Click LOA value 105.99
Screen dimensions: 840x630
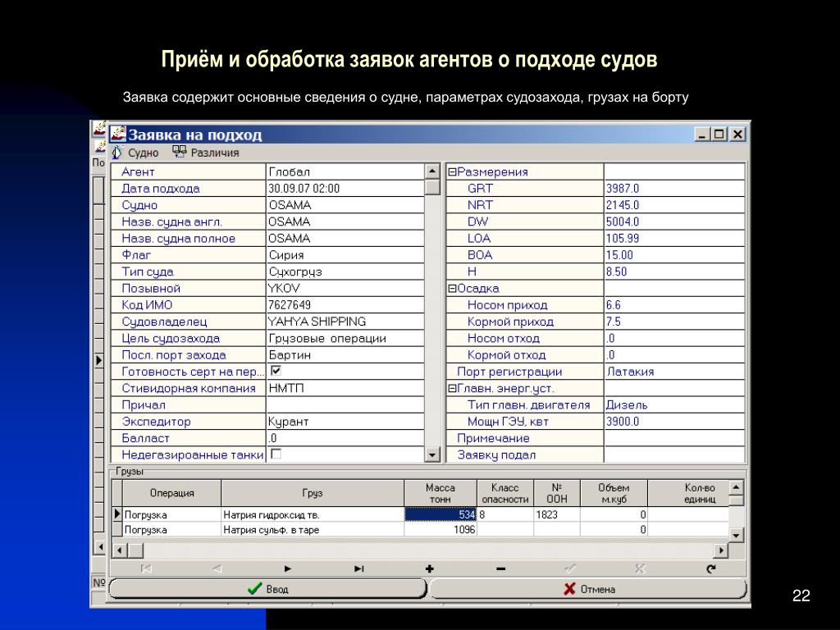click(x=674, y=239)
